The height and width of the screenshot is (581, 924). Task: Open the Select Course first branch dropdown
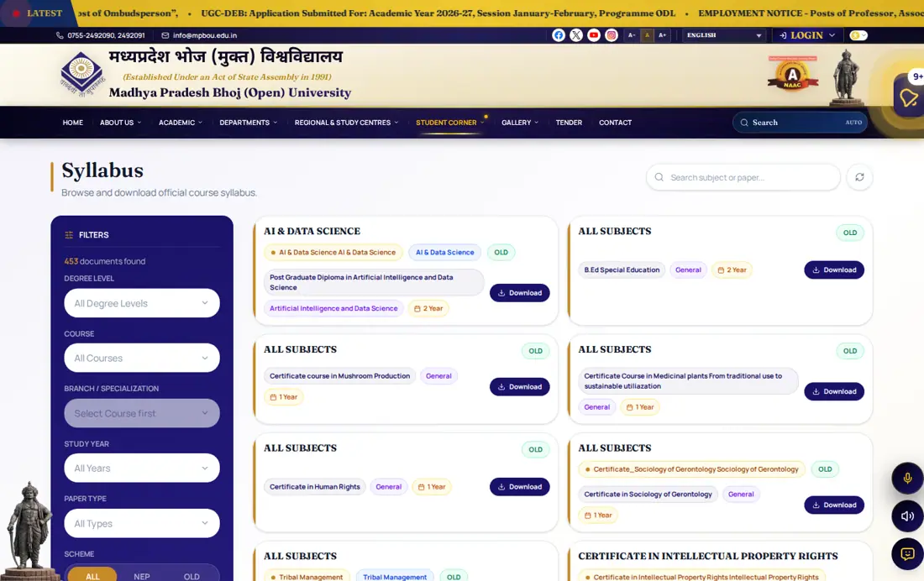142,413
